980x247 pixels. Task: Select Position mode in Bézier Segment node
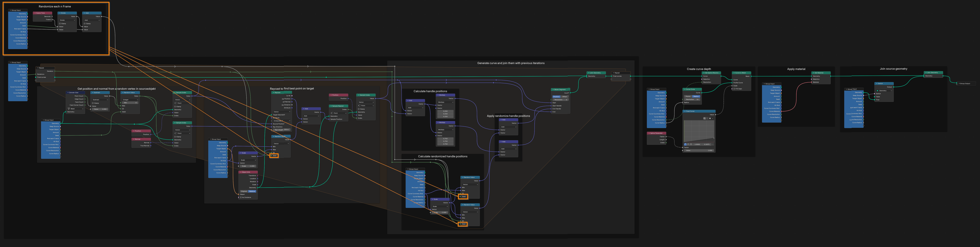pos(557,97)
